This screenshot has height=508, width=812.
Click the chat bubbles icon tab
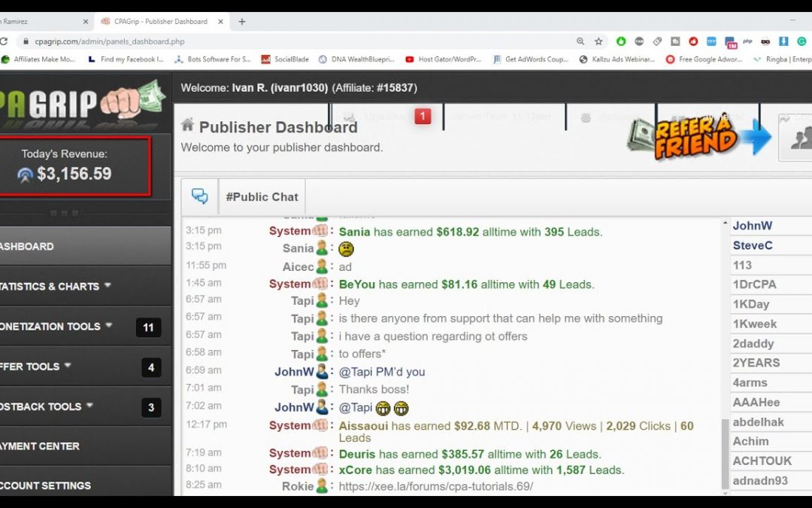(x=199, y=196)
